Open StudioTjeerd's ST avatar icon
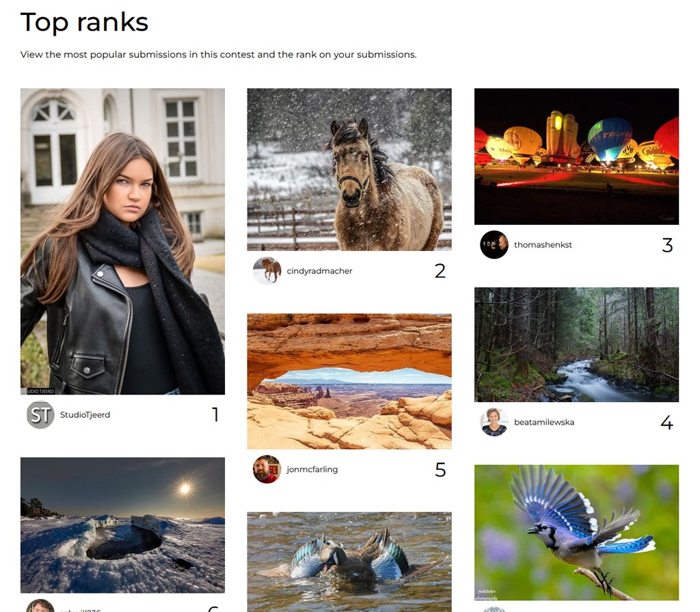 pyautogui.click(x=40, y=415)
